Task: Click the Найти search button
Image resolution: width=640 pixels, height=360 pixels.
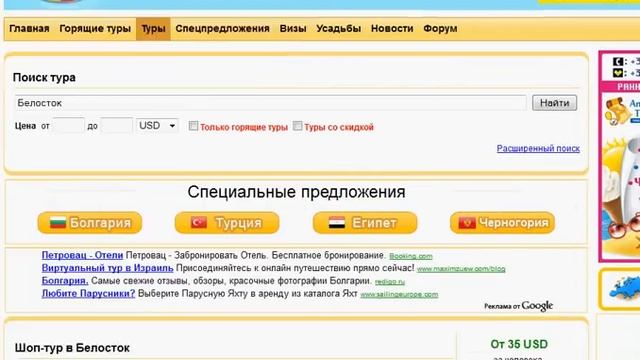Action: point(554,103)
